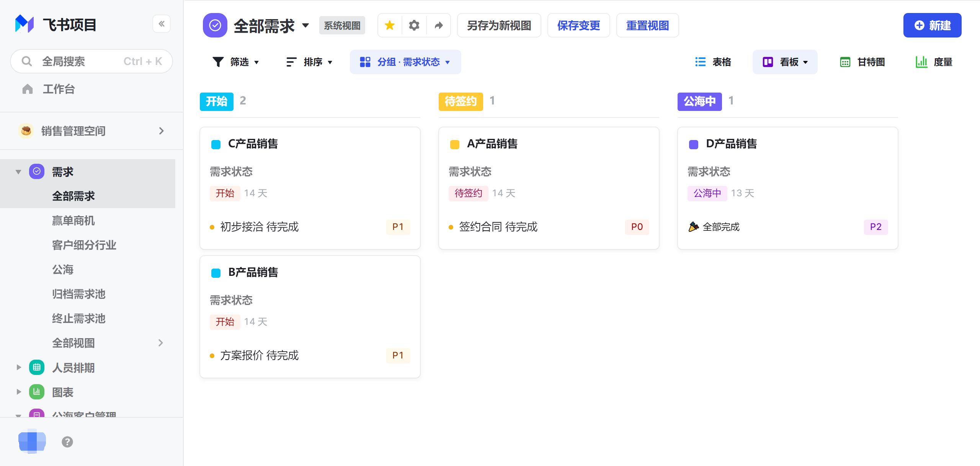Open the A产品销售 card title

pos(492,144)
